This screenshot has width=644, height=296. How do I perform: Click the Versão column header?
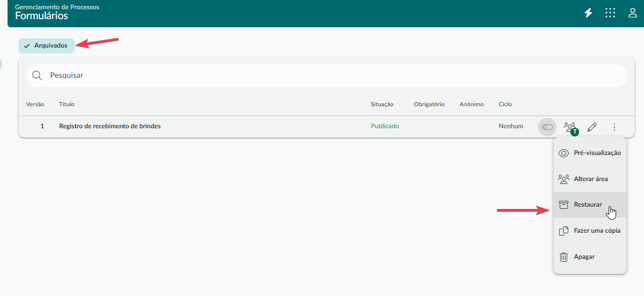[x=35, y=104]
